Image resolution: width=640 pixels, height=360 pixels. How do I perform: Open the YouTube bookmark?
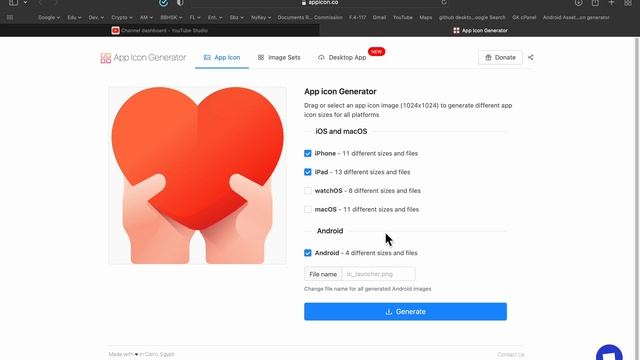(x=402, y=18)
